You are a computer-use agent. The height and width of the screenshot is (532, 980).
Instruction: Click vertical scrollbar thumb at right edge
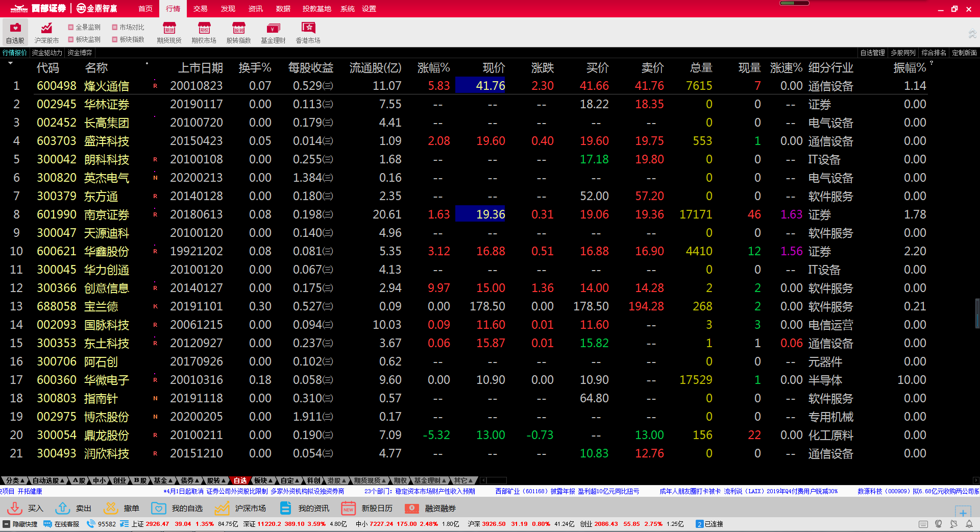[x=977, y=312]
